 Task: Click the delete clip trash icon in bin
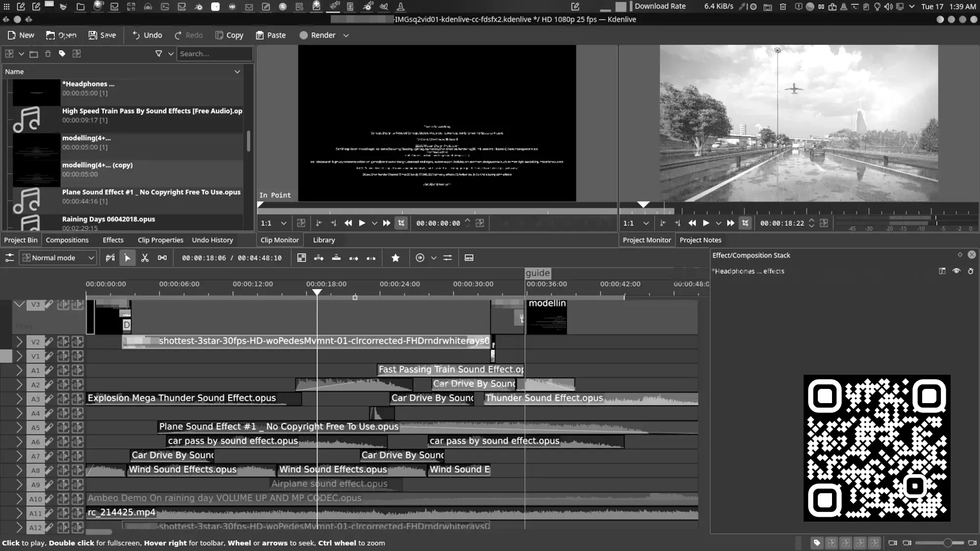(48, 53)
